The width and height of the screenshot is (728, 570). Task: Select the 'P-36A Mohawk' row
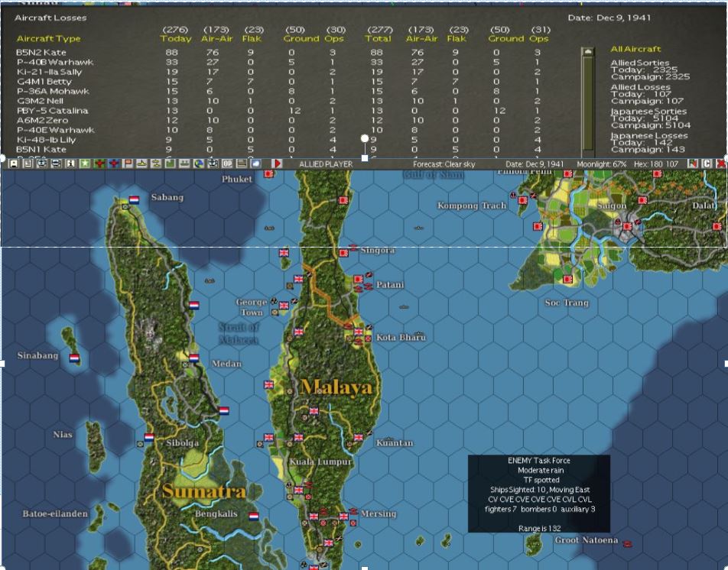(282, 92)
